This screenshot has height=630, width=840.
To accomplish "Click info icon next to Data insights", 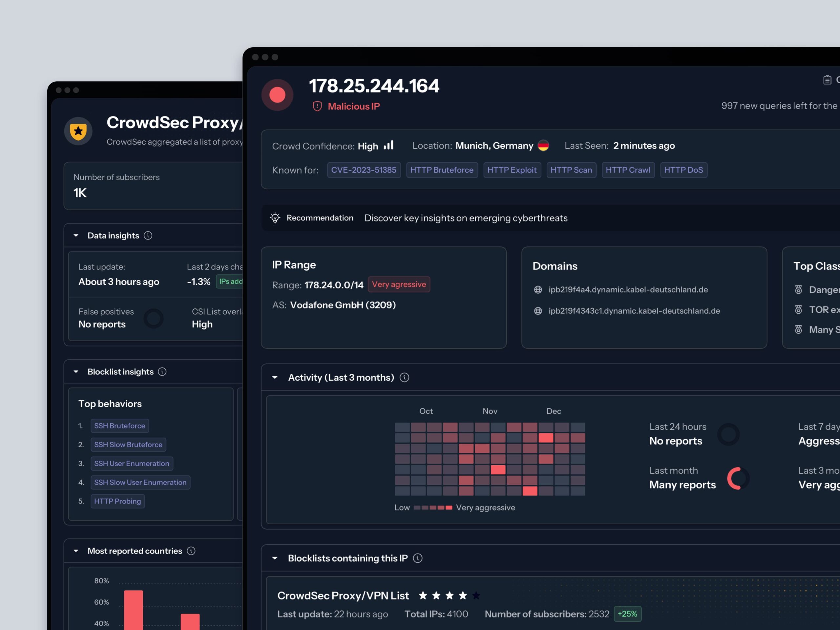I will point(148,236).
